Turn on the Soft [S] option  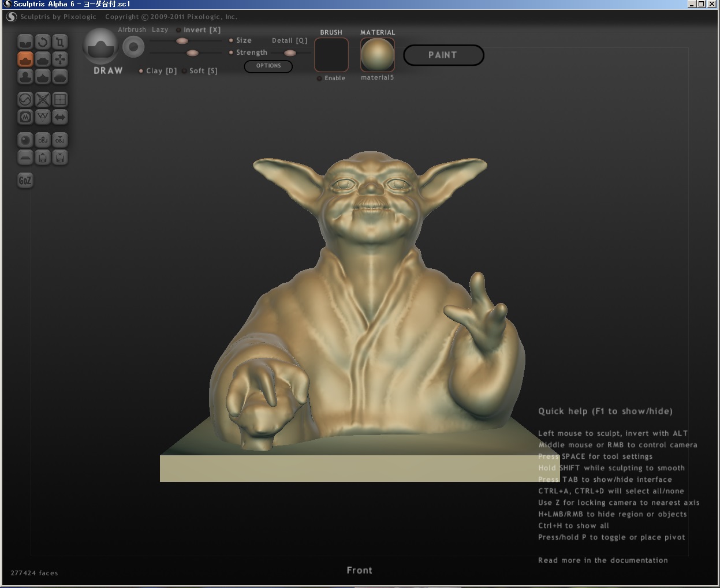click(184, 71)
